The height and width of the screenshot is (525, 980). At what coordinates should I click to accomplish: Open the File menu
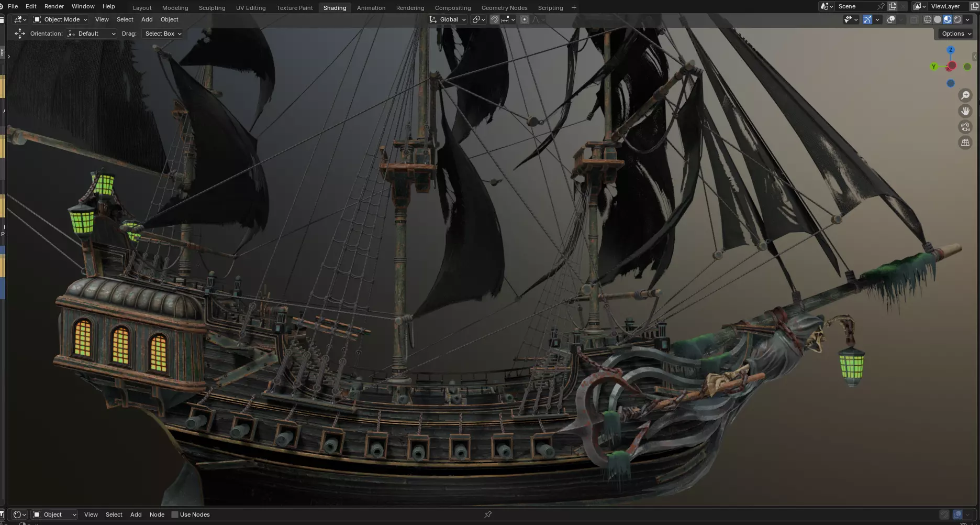point(13,6)
